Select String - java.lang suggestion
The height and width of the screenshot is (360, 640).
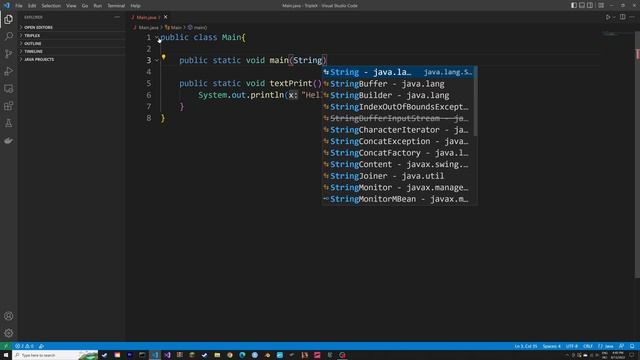(x=398, y=72)
